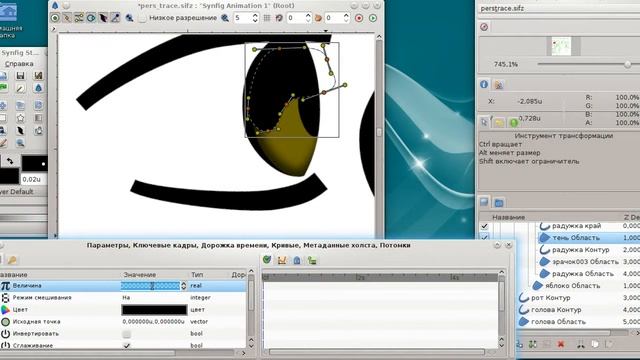The height and width of the screenshot is (360, 640).
Task: Click the cut scissors icon in layers panel
Action: [x=580, y=344]
